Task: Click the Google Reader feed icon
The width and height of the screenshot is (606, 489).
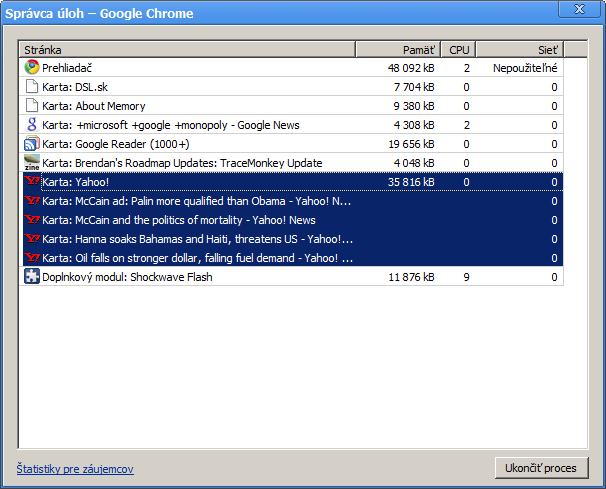Action: 32,143
